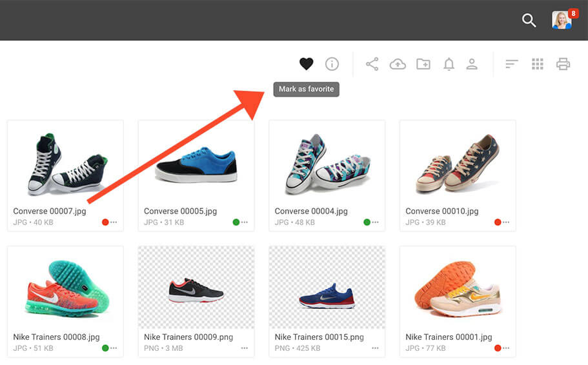Click the print icon
588x365 pixels.
coord(563,64)
